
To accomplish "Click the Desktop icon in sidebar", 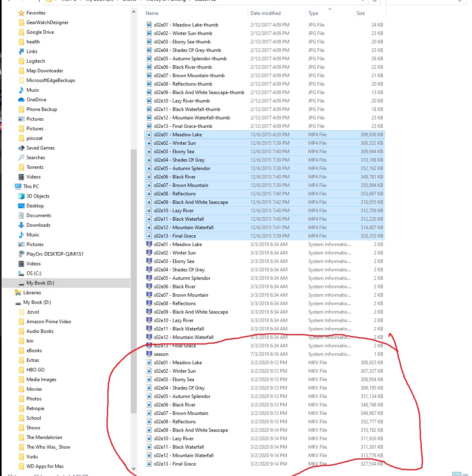I will coord(21,206).
